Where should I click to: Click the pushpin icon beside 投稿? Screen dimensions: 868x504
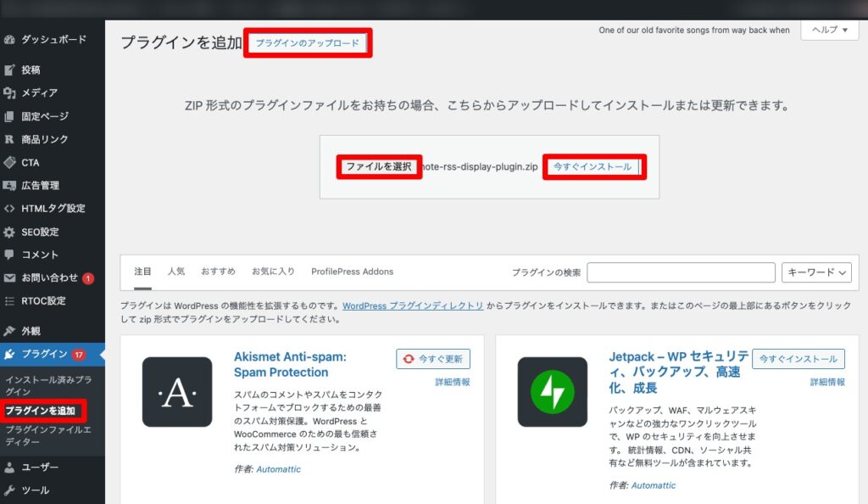[9, 70]
